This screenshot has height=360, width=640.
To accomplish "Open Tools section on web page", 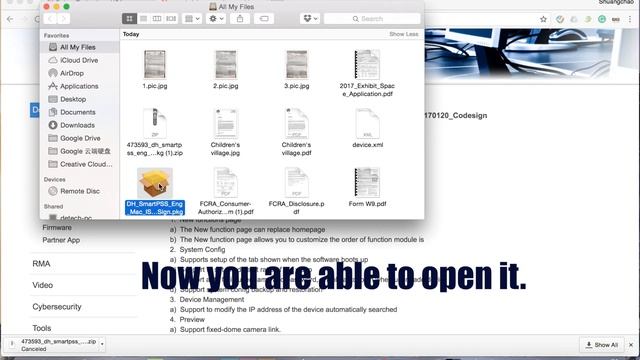I will [42, 328].
